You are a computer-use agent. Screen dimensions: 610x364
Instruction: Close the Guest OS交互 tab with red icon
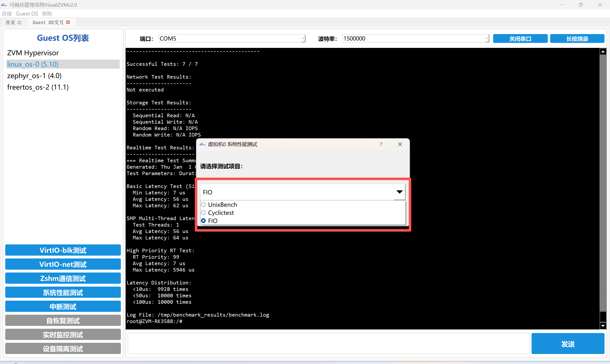(68, 22)
